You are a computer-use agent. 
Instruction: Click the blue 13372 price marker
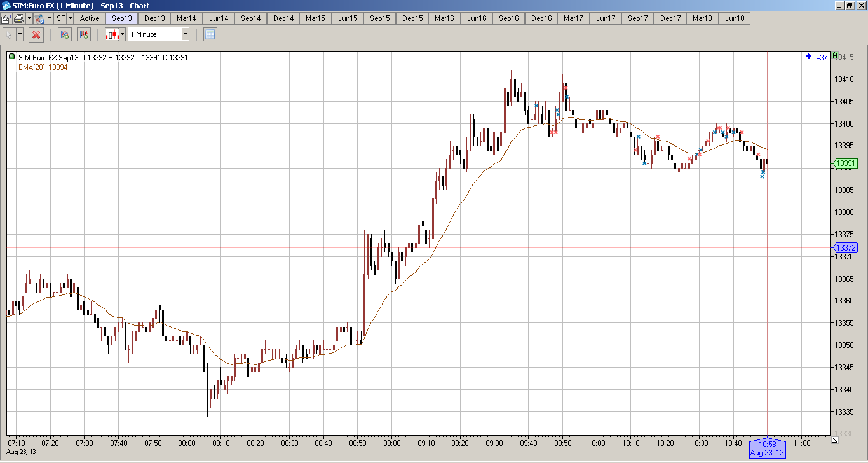point(845,248)
